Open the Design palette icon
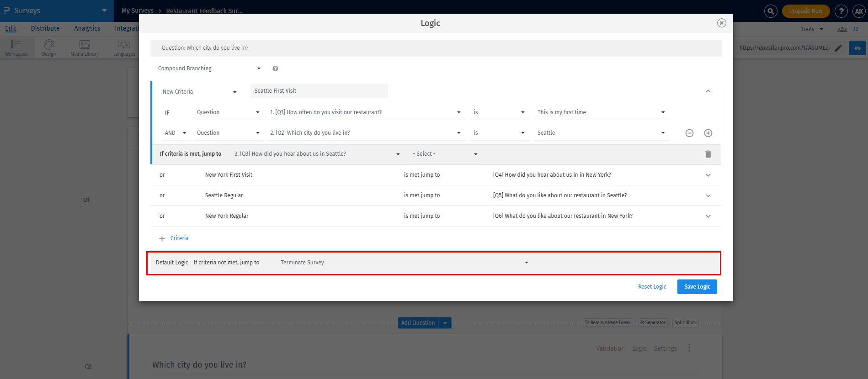The image size is (868, 379). tap(49, 47)
